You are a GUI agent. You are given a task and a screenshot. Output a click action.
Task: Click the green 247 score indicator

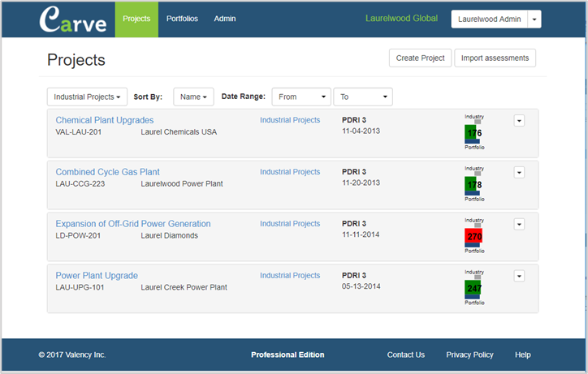[x=473, y=288]
